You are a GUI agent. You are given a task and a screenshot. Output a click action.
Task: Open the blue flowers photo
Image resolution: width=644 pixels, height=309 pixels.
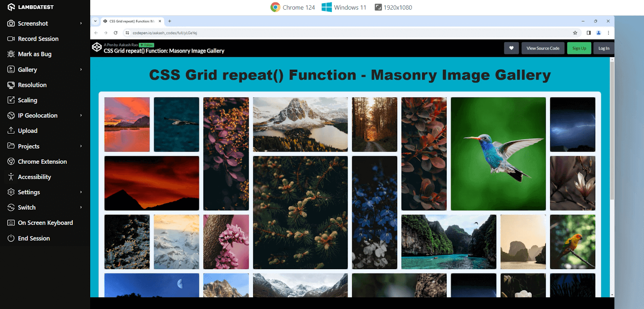[374, 212]
